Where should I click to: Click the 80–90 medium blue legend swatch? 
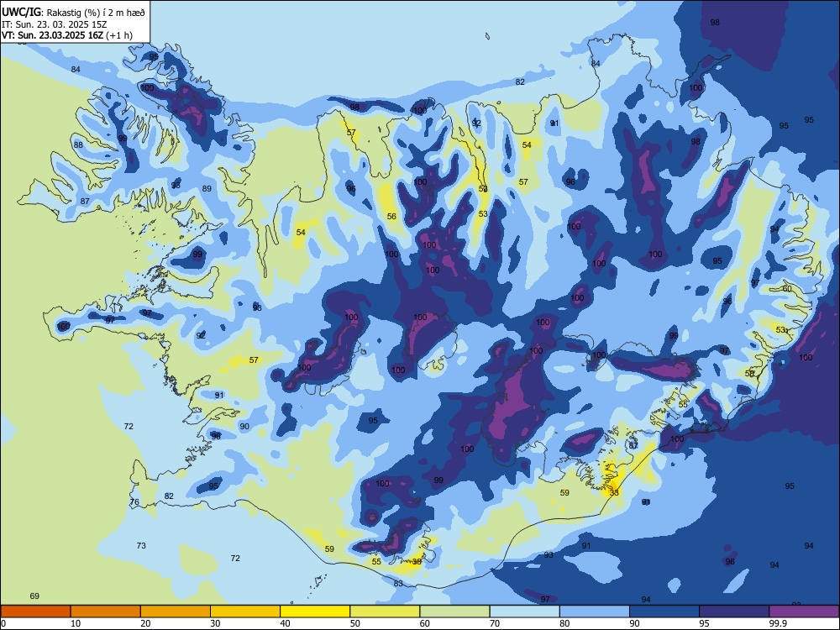click(x=595, y=612)
